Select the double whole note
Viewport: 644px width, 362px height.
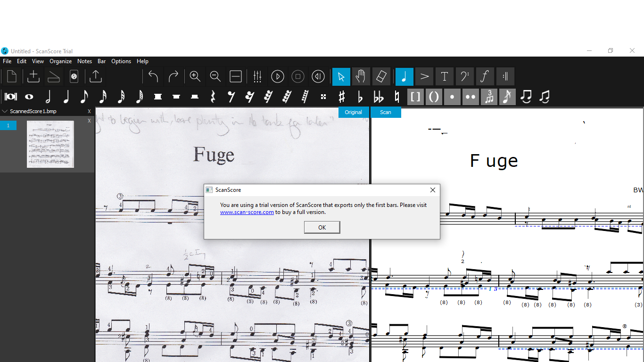click(11, 97)
